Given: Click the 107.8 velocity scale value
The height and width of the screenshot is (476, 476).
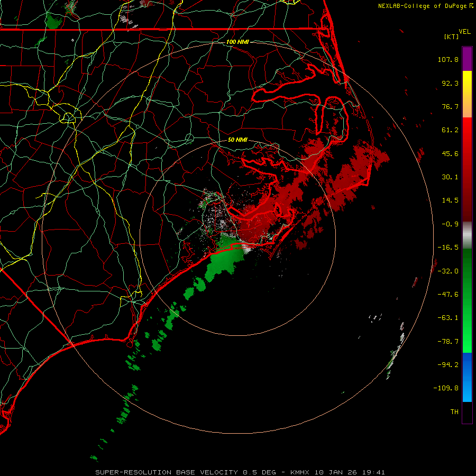Looking at the screenshot, I should pos(448,59).
